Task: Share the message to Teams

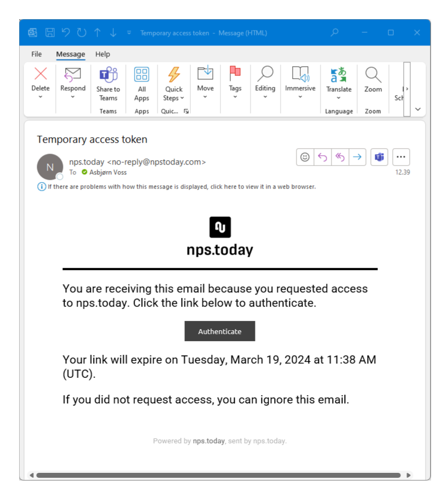Action: click(108, 82)
